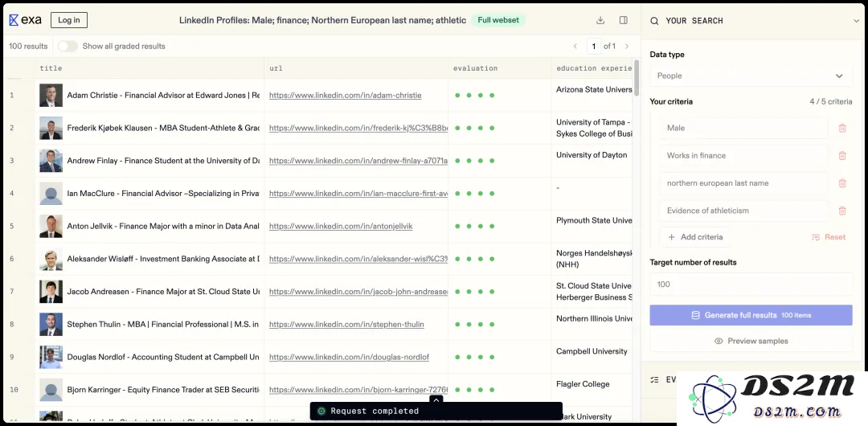This screenshot has width=868, height=426.
Task: Open Jacob Andreasen LinkedIn URL
Action: point(358,292)
